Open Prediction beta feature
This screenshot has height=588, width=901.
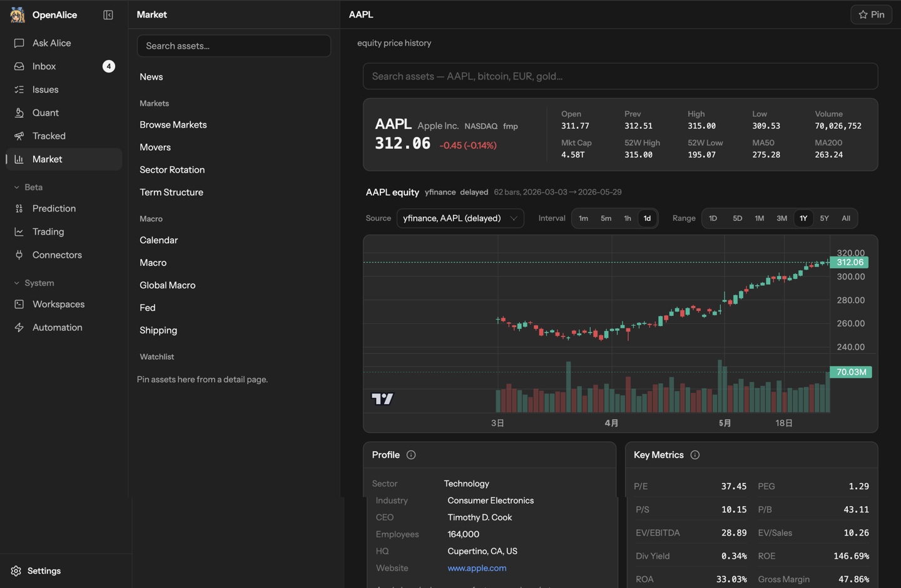click(x=64, y=208)
